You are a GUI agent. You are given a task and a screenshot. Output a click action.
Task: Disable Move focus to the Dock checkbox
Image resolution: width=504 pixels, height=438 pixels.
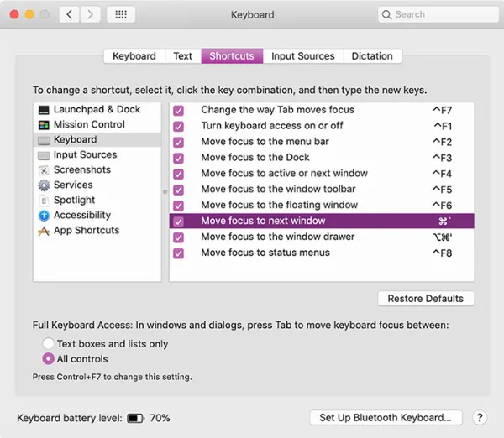pyautogui.click(x=179, y=158)
